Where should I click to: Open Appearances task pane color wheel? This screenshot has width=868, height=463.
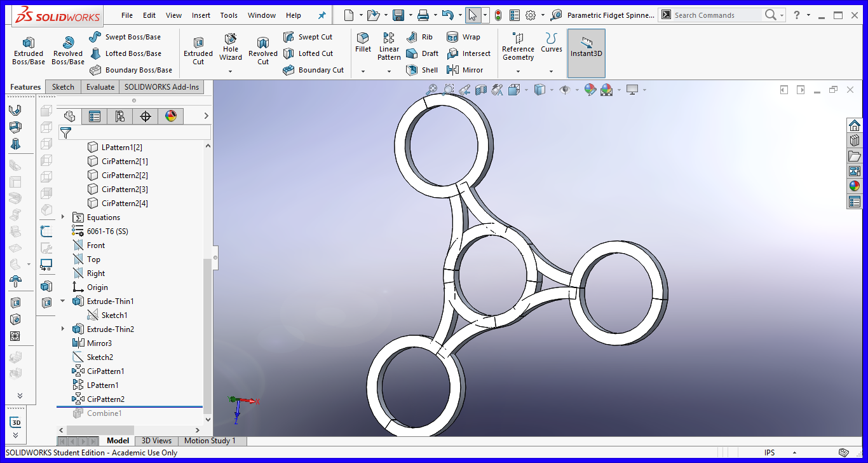[855, 186]
